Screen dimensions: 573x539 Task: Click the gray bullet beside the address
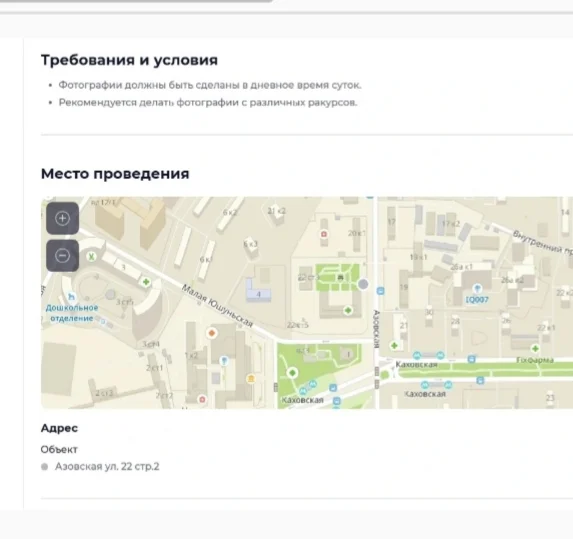[x=45, y=467]
